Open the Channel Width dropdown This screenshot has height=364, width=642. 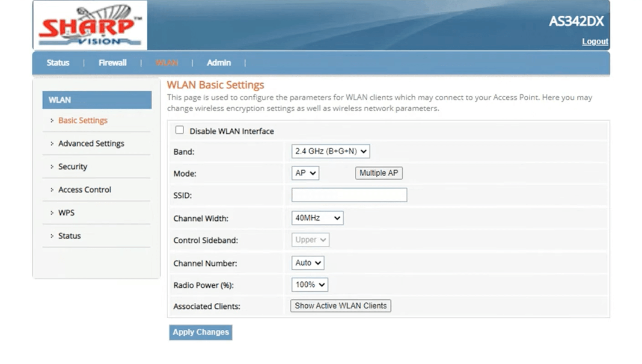tap(317, 218)
